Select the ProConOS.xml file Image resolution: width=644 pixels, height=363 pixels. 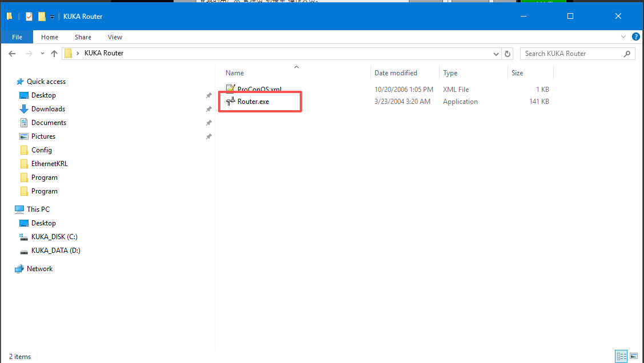(x=259, y=88)
